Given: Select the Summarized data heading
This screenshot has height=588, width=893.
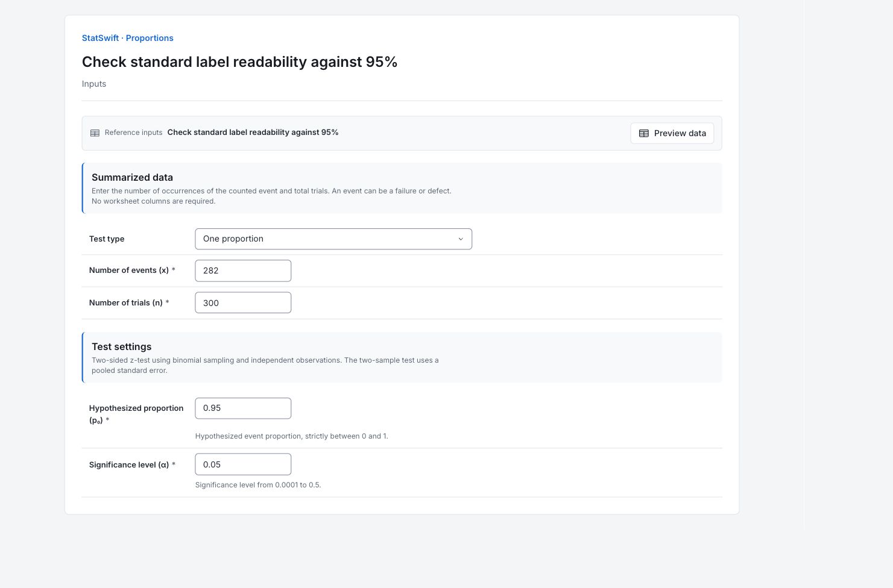Looking at the screenshot, I should pyautogui.click(x=132, y=177).
